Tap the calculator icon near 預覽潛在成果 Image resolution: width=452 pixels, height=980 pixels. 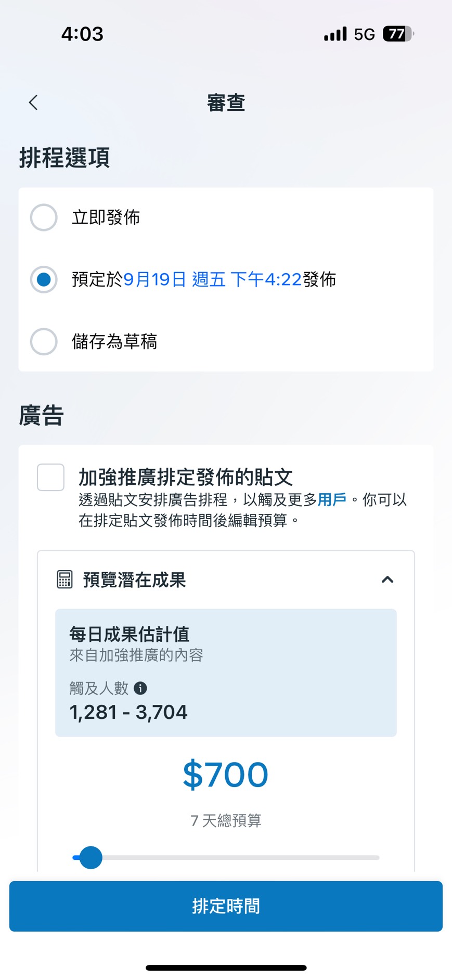point(64,579)
